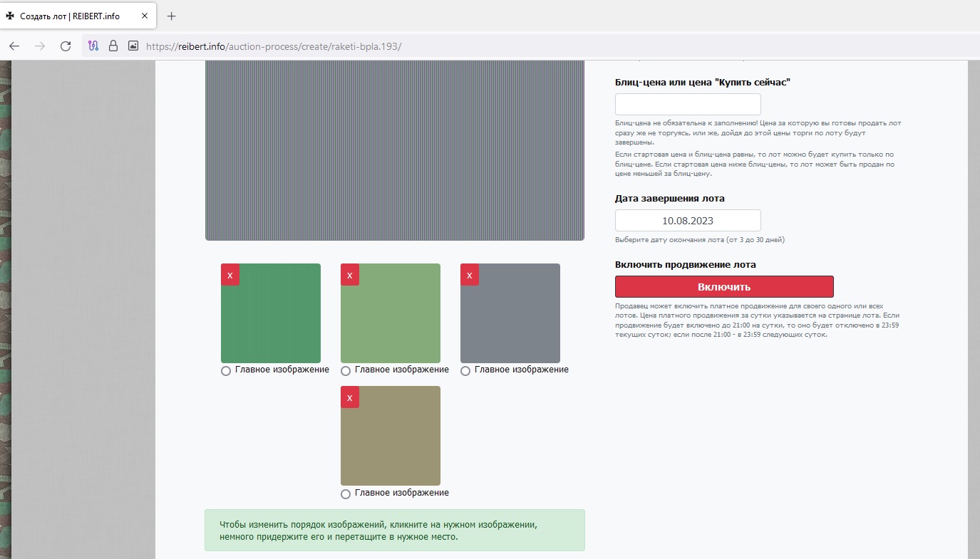
Task: Click the browser back arrow
Action: click(x=14, y=46)
